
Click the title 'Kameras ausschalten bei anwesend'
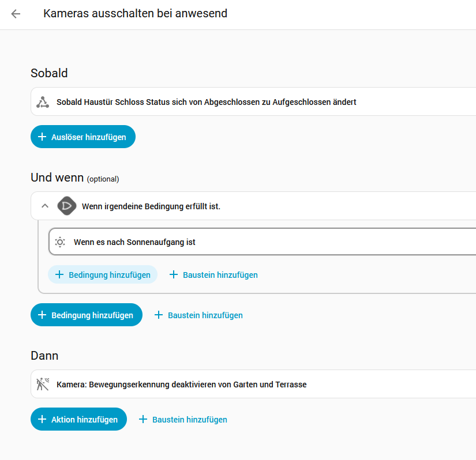[x=135, y=13]
